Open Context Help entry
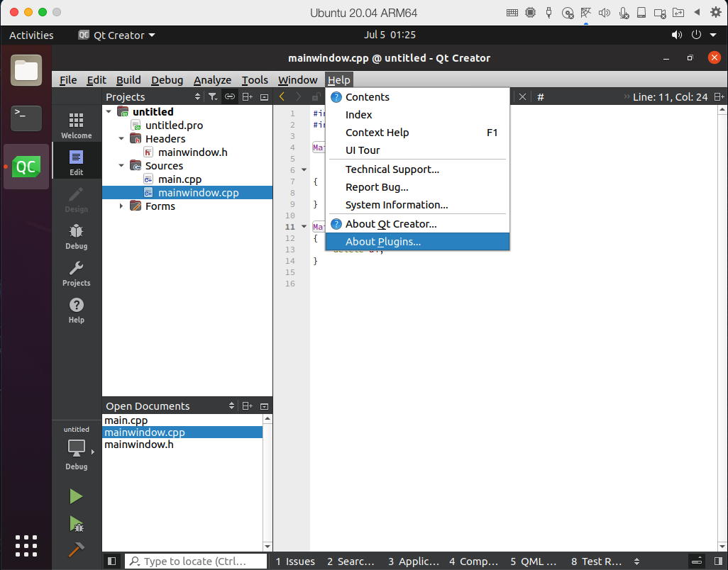The height and width of the screenshot is (570, 728). (x=417, y=133)
